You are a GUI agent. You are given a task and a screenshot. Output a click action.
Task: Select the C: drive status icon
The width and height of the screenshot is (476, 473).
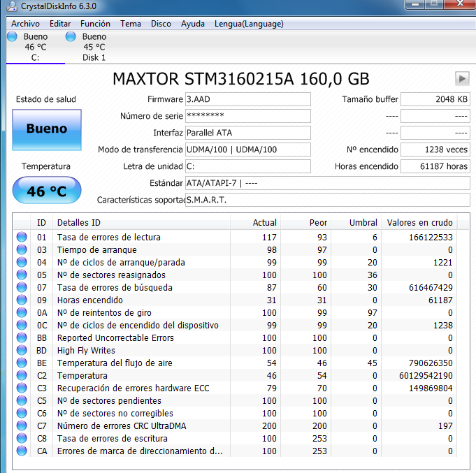12,36
